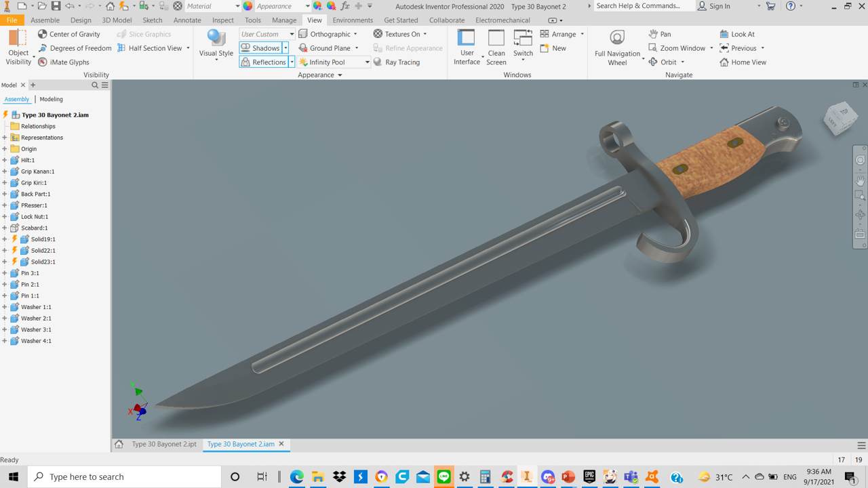Open the Visual Style selector
The width and height of the screenshot is (868, 488).
click(216, 46)
